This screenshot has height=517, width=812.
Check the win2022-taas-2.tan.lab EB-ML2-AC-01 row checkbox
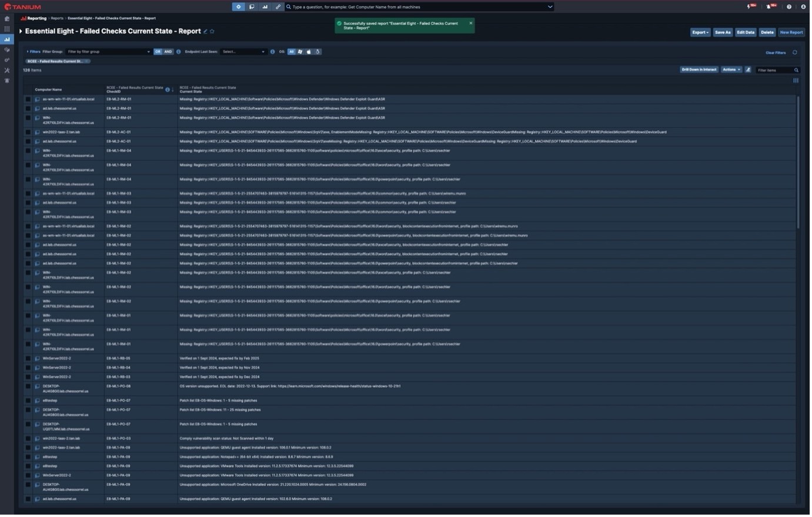click(28, 133)
